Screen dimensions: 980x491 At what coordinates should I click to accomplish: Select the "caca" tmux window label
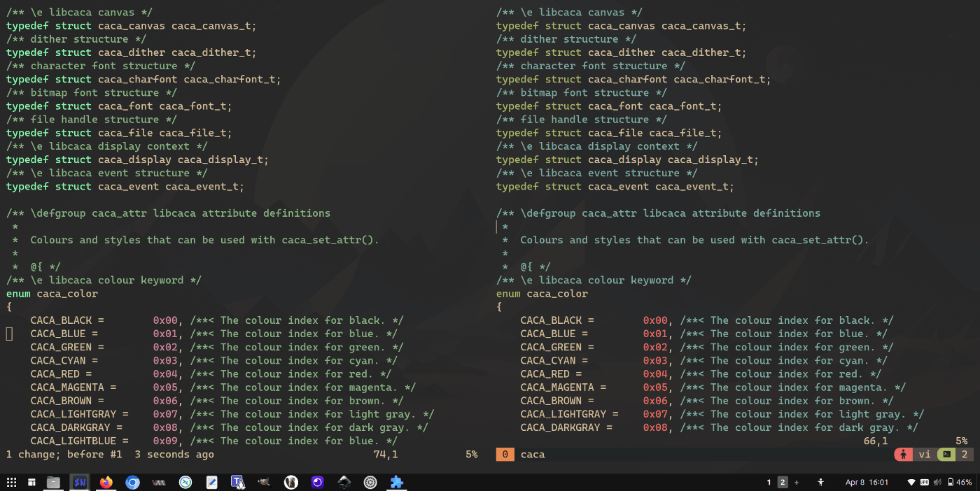point(532,455)
